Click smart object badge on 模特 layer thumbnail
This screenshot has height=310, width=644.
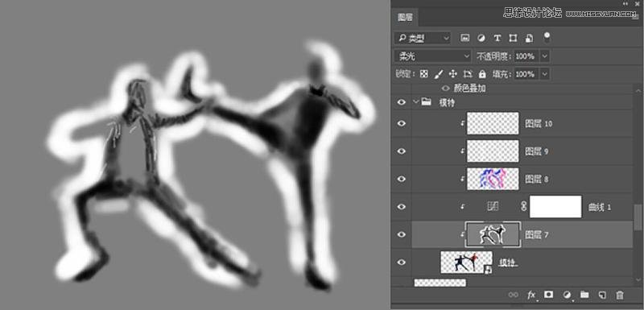(x=489, y=270)
